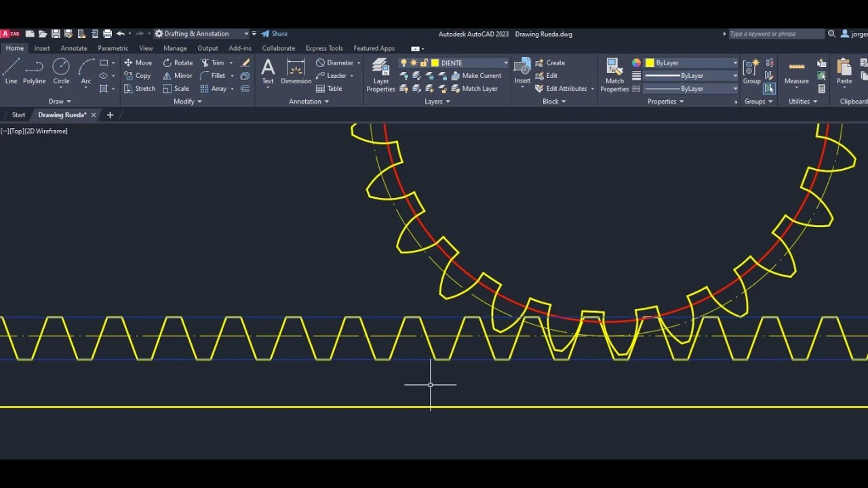Click the Trim tool
Screen dimensions: 868x488
coord(212,62)
